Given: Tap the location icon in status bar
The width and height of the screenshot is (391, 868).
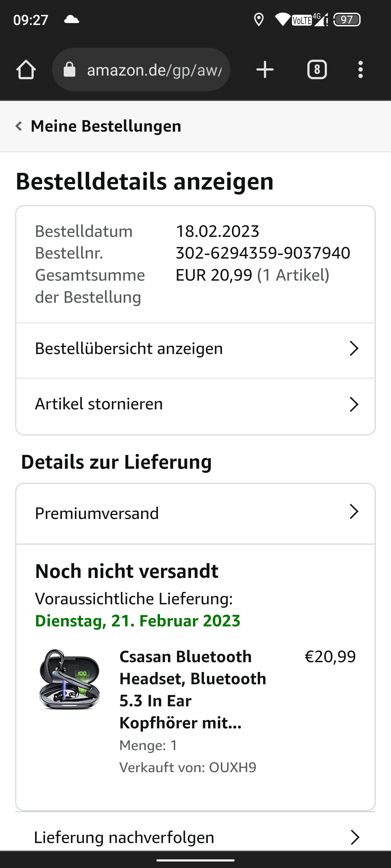Looking at the screenshot, I should point(258,20).
